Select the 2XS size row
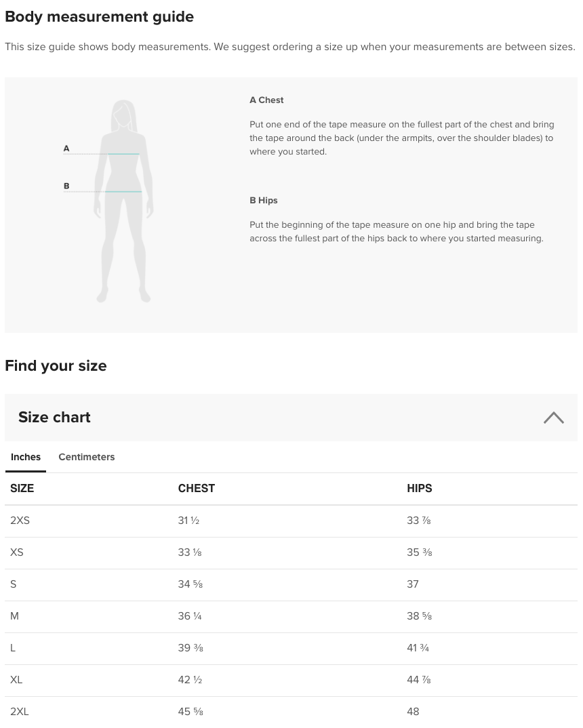Screen dimensions: 583x728 click(291, 521)
